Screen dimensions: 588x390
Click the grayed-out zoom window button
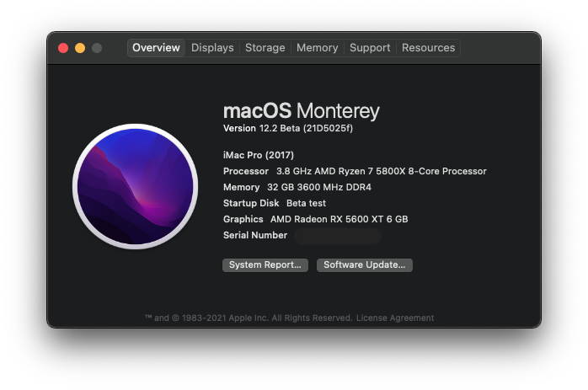point(97,48)
